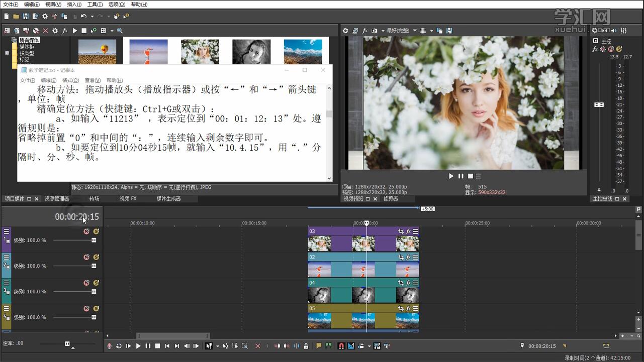This screenshot has height=362, width=644.
Task: Open the overlays grid dropdown arrow
Action: pos(431,31)
